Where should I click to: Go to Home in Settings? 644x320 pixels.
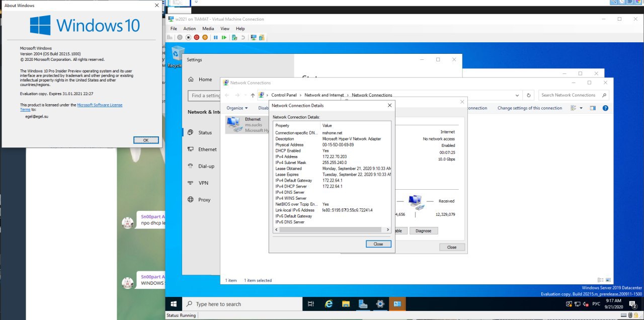tap(200, 79)
